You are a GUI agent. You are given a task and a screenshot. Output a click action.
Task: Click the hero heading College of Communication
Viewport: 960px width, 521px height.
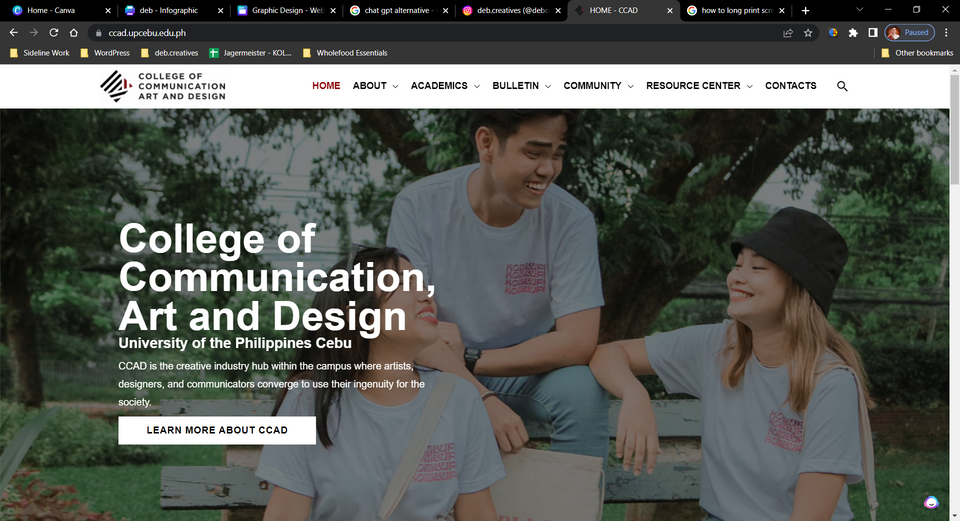pos(277,277)
